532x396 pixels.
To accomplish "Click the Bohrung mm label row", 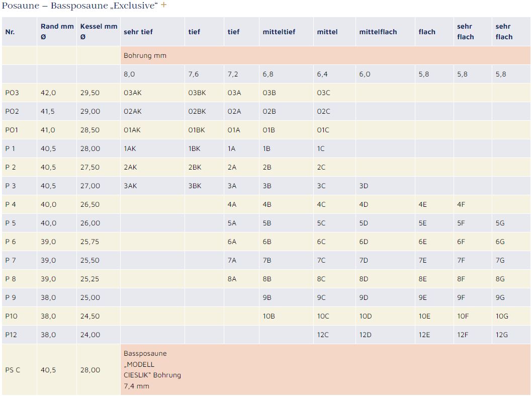I will pyautogui.click(x=145, y=55).
